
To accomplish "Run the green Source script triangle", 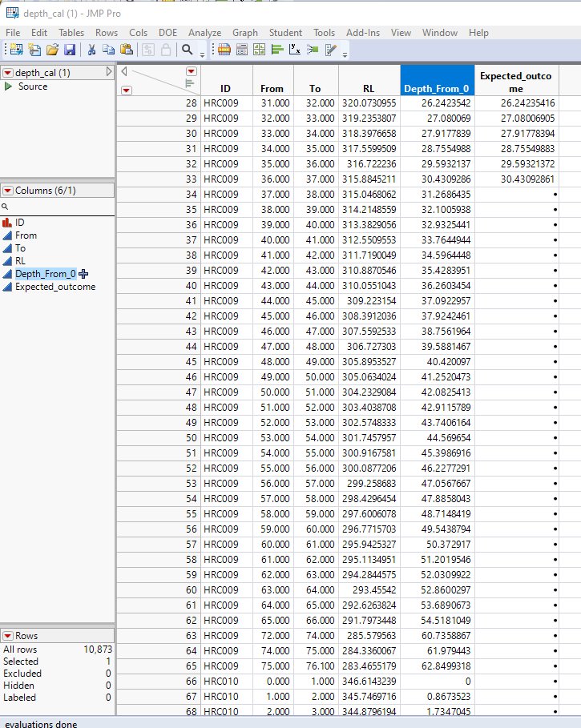I will [x=8, y=86].
